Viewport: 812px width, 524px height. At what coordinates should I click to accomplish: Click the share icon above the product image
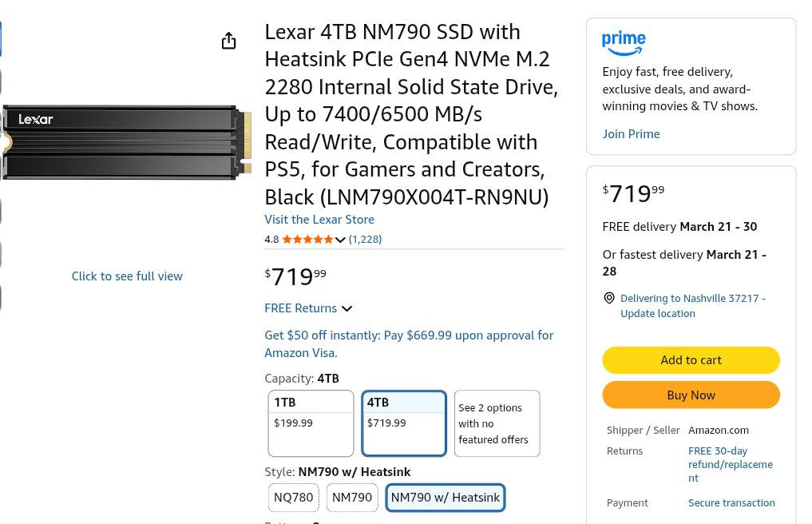pos(228,41)
